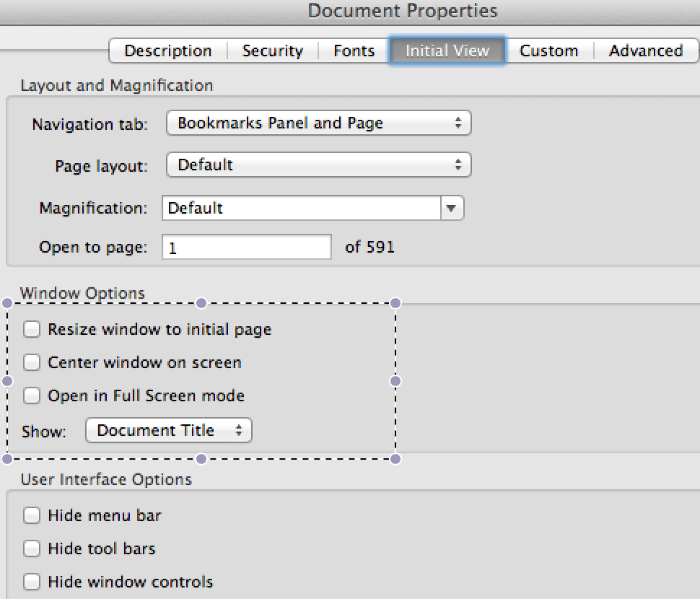Toggle the Hide window controls checkbox

point(32,582)
